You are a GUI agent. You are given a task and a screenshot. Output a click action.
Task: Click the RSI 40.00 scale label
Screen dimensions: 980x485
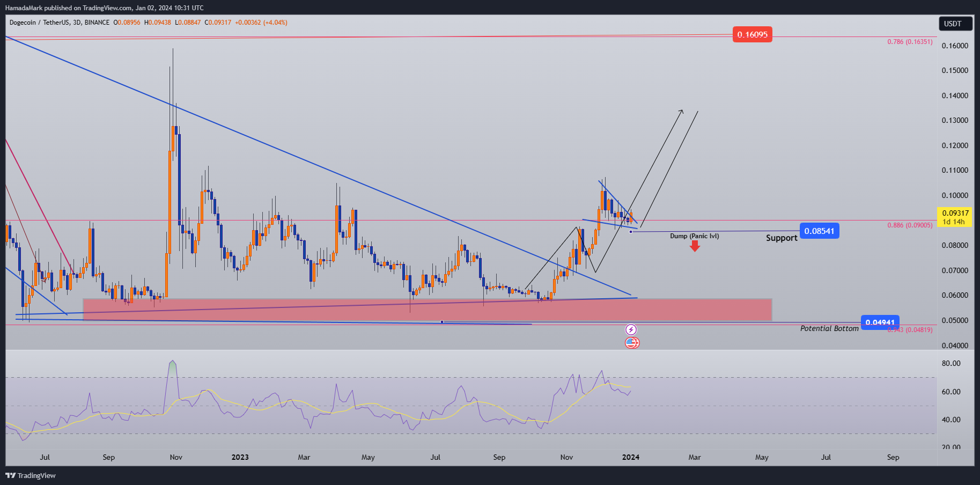(x=951, y=420)
